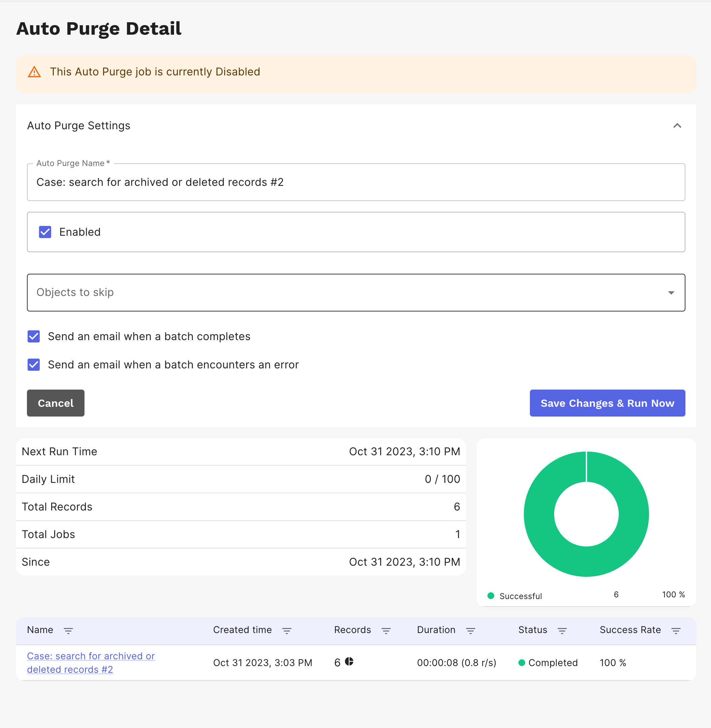Click the Next Run Time value Oct 31 2023, 3:10 PM
Viewport: 711px width, 728px height.
click(x=404, y=451)
